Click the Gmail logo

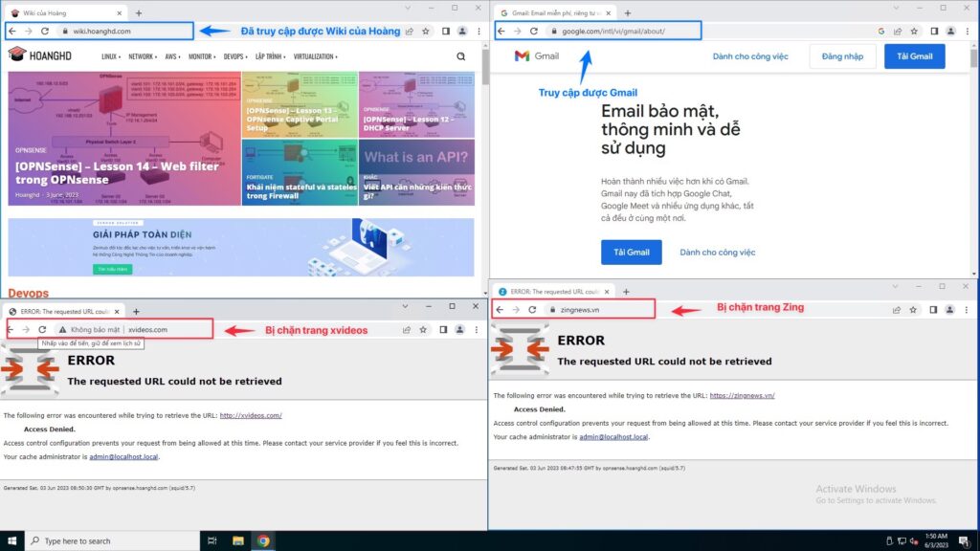[x=536, y=56]
